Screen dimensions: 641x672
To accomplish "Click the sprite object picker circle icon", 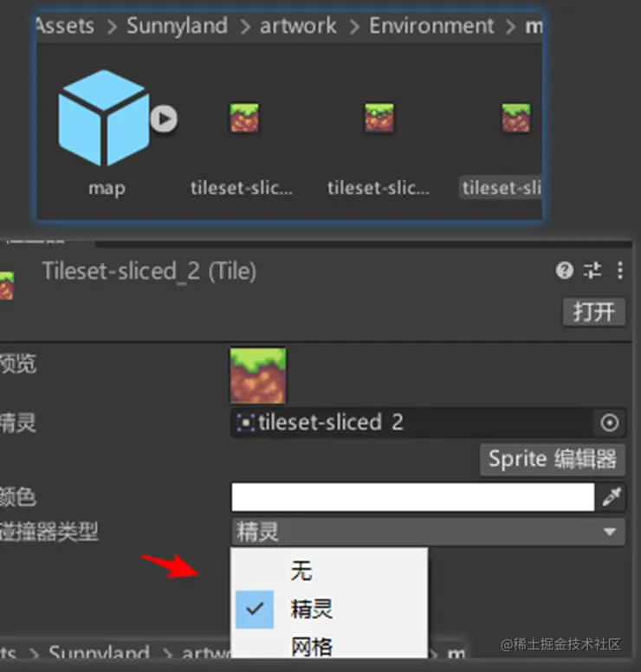I will [x=609, y=423].
